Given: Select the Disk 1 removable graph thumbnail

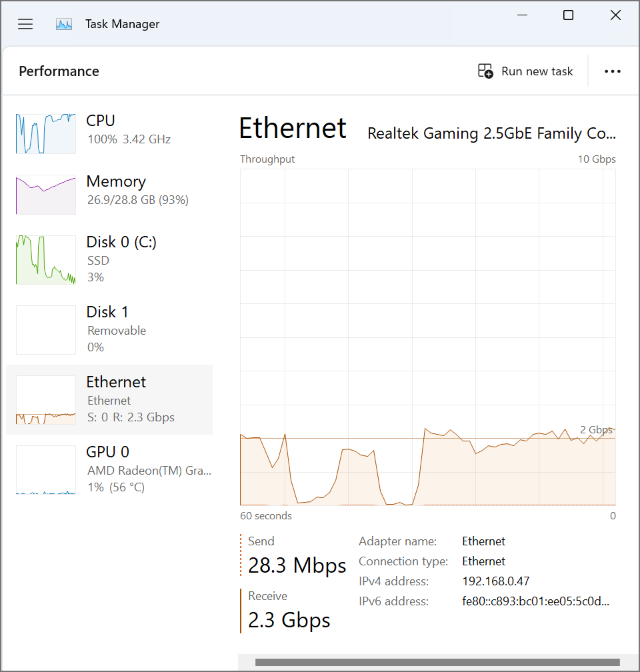Looking at the screenshot, I should click(x=46, y=330).
